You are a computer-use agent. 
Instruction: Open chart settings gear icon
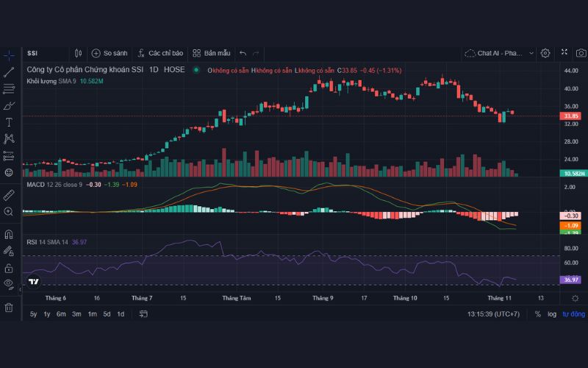pos(545,53)
